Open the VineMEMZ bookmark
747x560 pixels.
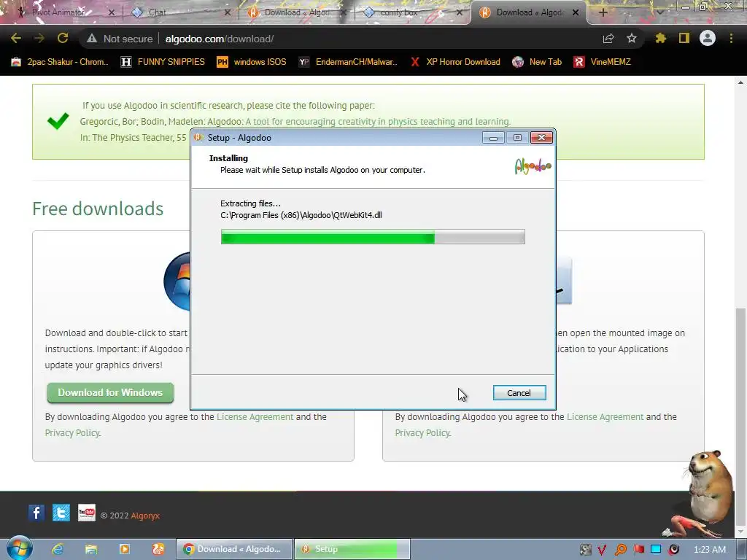point(602,62)
